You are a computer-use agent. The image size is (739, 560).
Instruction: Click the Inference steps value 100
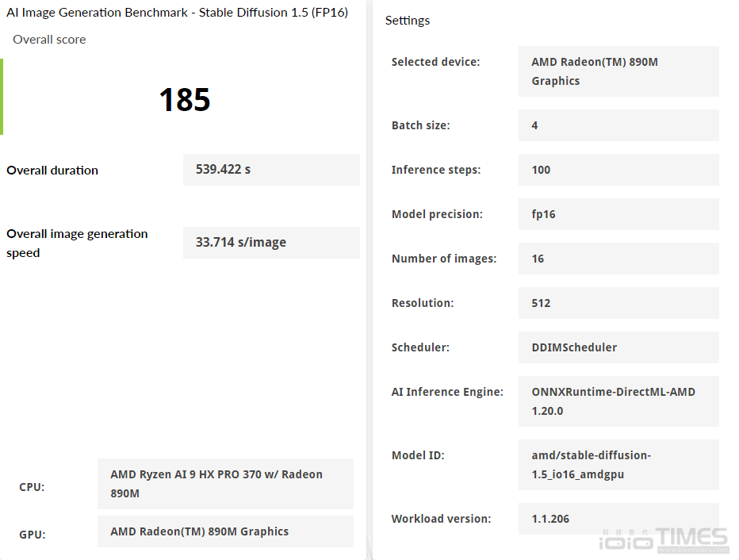618,170
